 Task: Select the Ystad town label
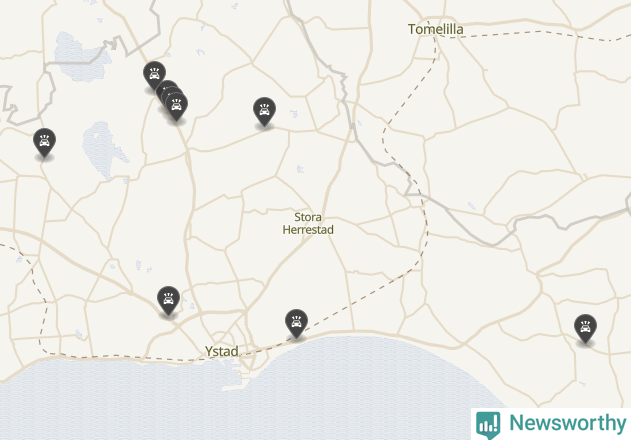pos(221,351)
